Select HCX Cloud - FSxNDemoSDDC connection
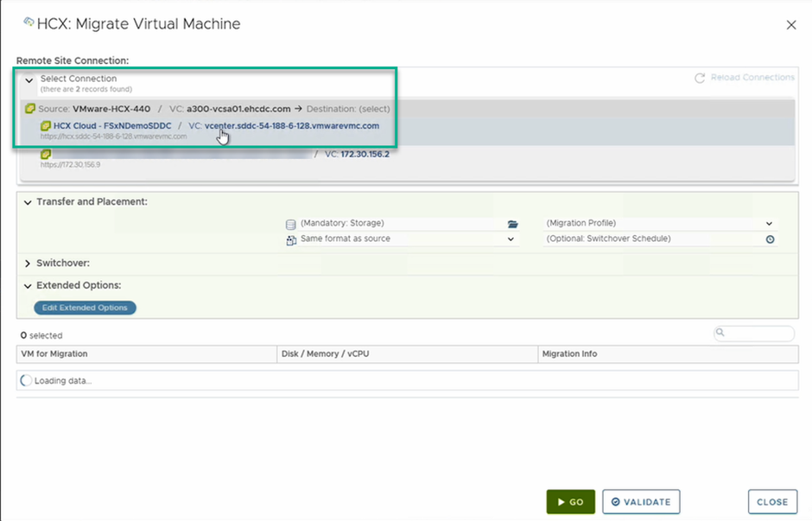The height and width of the screenshot is (521, 812). tap(407, 130)
